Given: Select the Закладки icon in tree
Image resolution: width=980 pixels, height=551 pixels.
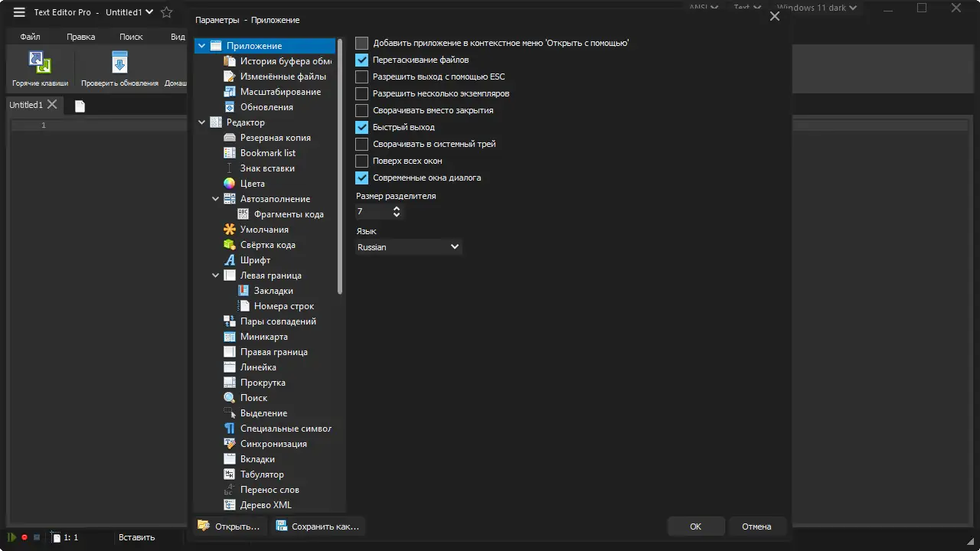Looking at the screenshot, I should [243, 291].
